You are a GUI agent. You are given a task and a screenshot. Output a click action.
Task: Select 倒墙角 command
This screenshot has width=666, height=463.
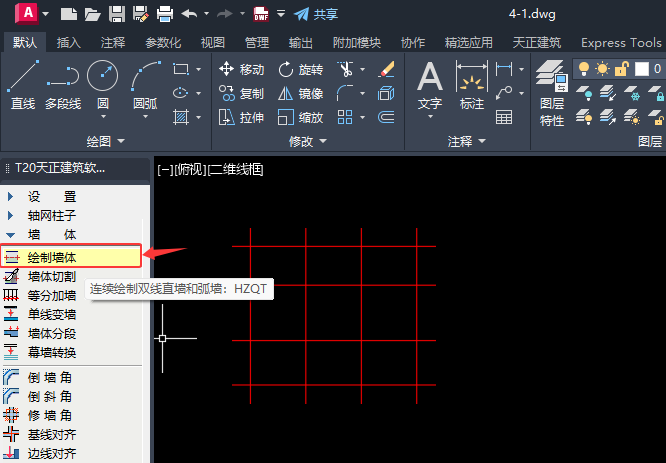pos(49,377)
